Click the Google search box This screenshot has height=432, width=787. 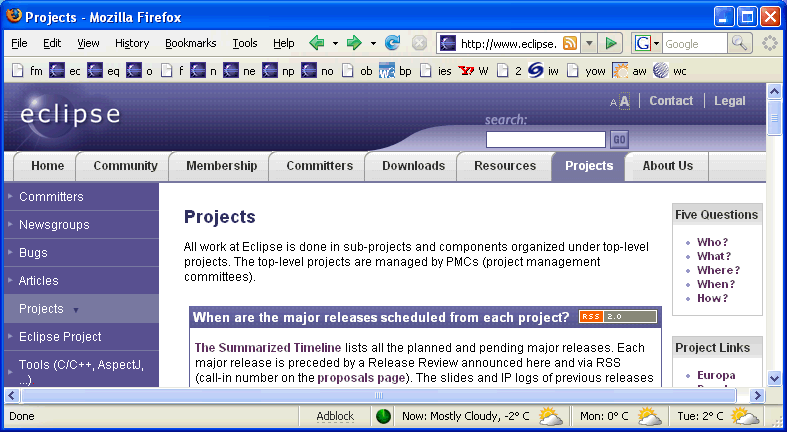(x=694, y=44)
